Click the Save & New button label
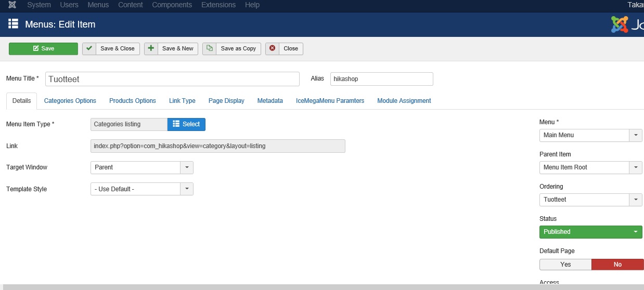644x290 pixels. click(x=178, y=48)
